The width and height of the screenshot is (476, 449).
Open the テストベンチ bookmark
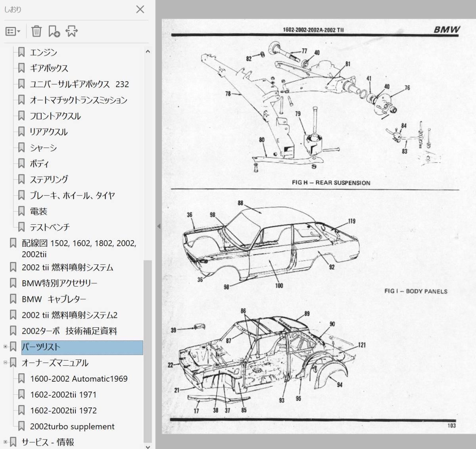[50, 227]
